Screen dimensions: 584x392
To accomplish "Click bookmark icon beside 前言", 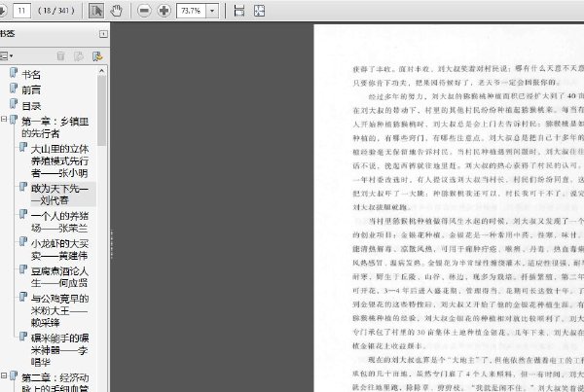I will click(x=14, y=88).
